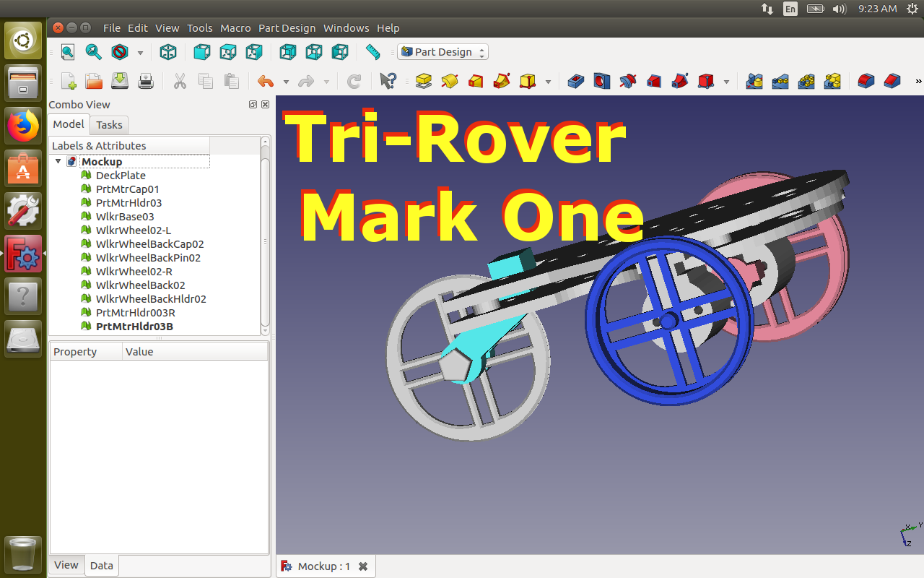Select the Fillet tool

pos(866,81)
